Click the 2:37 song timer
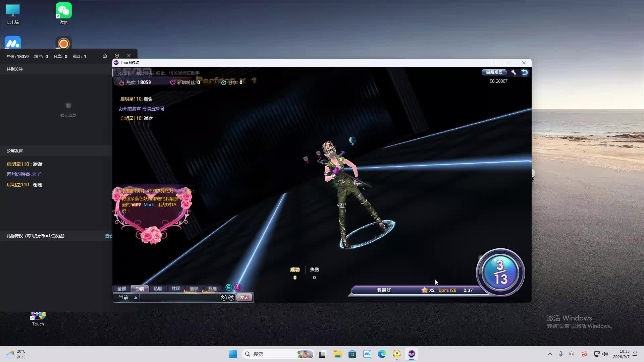This screenshot has height=362, width=644. 468,290
